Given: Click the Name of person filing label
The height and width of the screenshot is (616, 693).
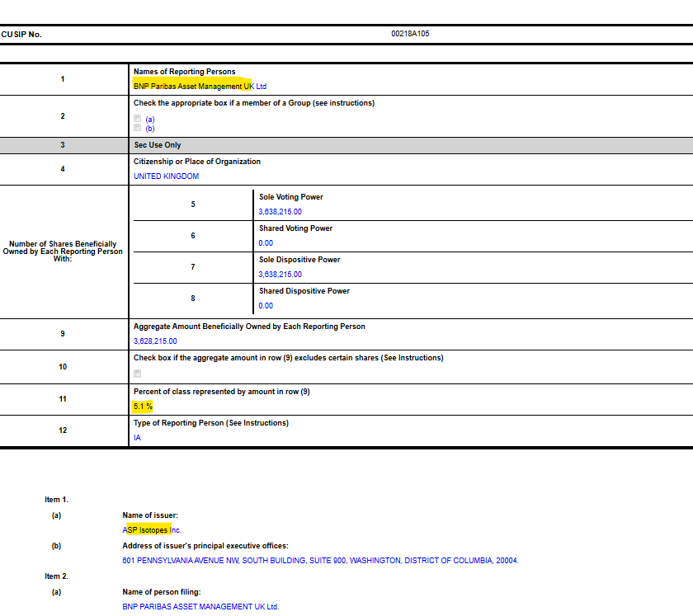Looking at the screenshot, I should (162, 592).
